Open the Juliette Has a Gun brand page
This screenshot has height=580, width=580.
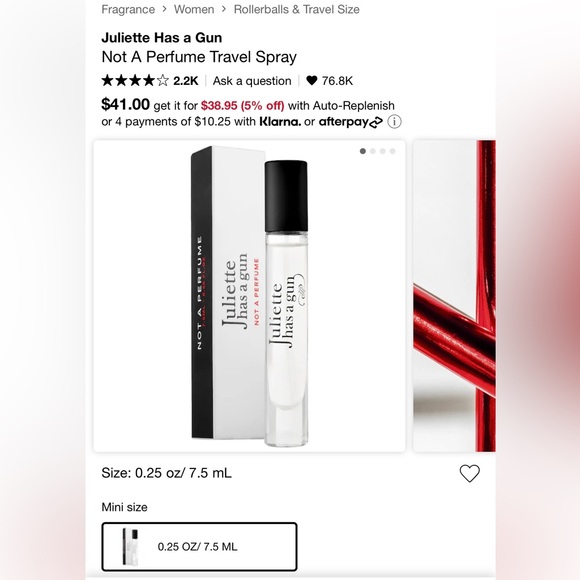point(162,37)
